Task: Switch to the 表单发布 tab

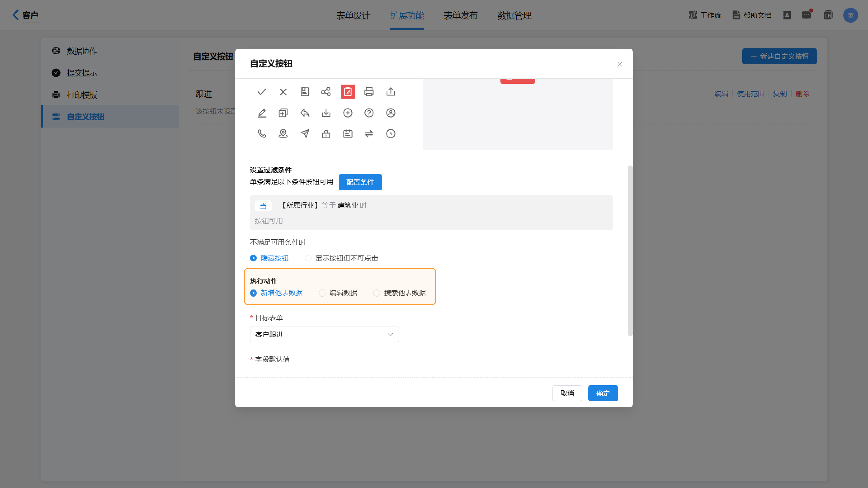Action: pos(461,16)
